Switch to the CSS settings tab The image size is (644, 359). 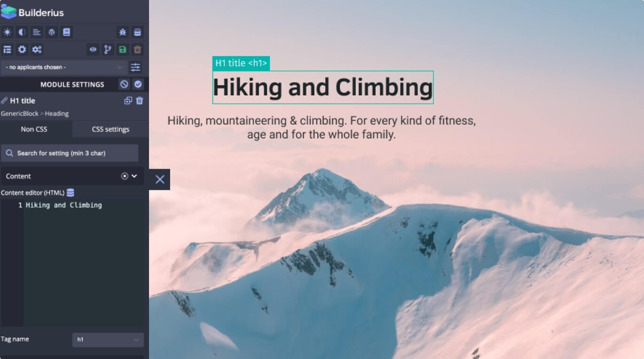coord(110,129)
